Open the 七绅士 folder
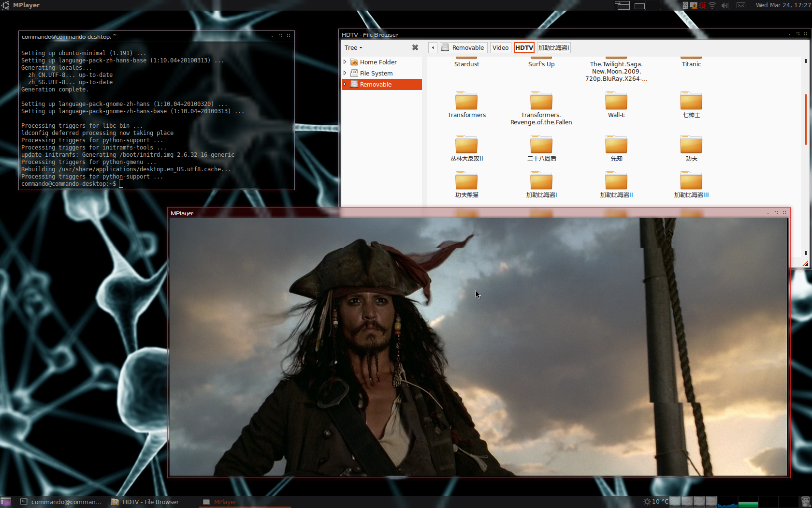This screenshot has width=812, height=508. pos(691,105)
